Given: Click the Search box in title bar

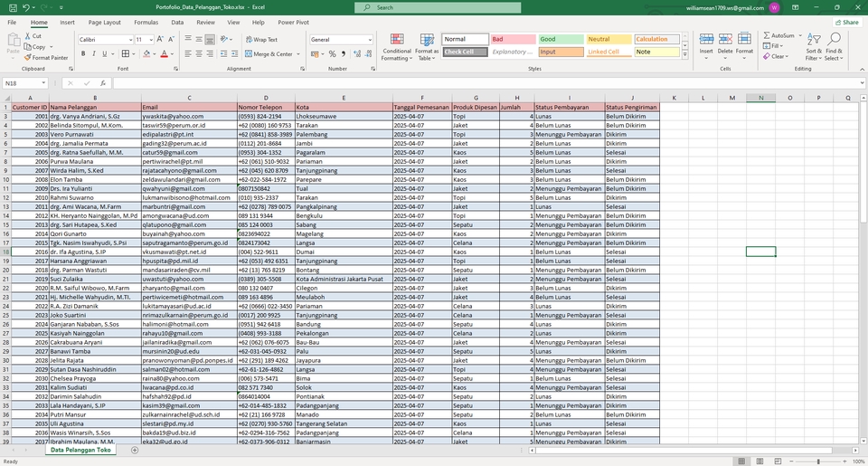Looking at the screenshot, I should point(438,8).
